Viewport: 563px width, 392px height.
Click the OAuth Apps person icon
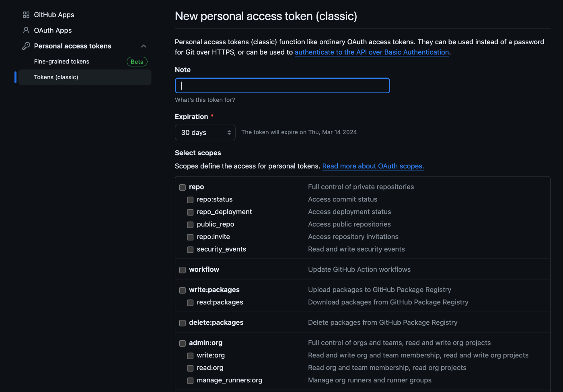[x=26, y=30]
